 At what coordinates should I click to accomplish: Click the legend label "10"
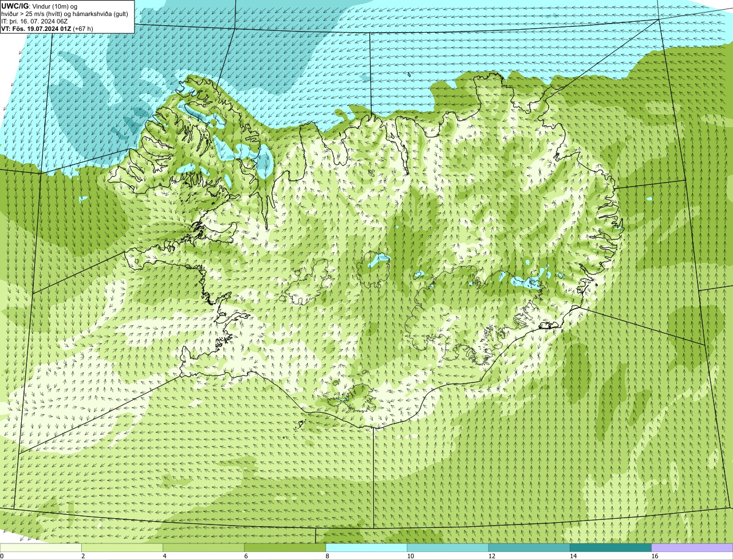point(410,556)
